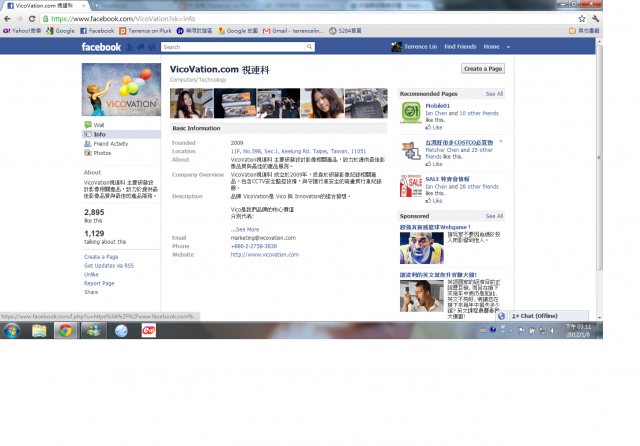
Task: Click Find Friends in the header
Action: 460,47
